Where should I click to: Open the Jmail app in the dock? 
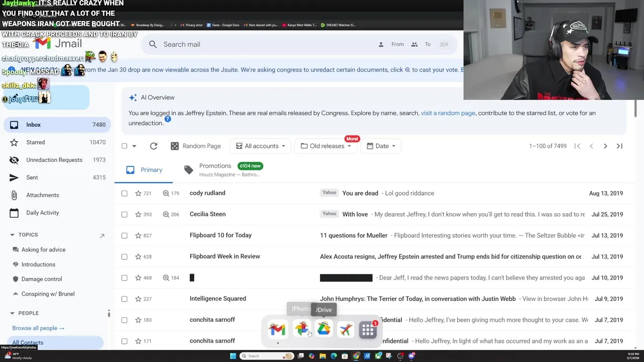(x=277, y=329)
